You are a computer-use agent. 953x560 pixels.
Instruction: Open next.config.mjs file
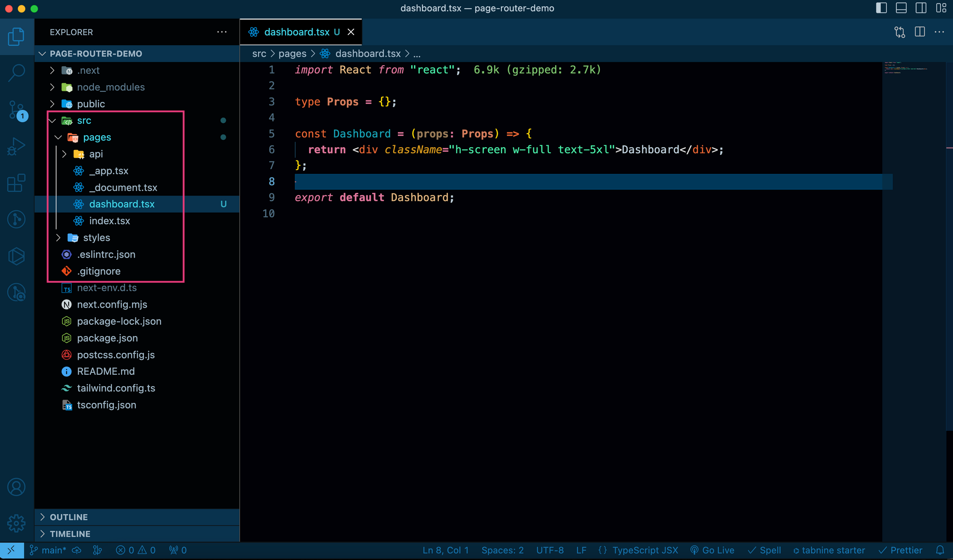(137, 304)
